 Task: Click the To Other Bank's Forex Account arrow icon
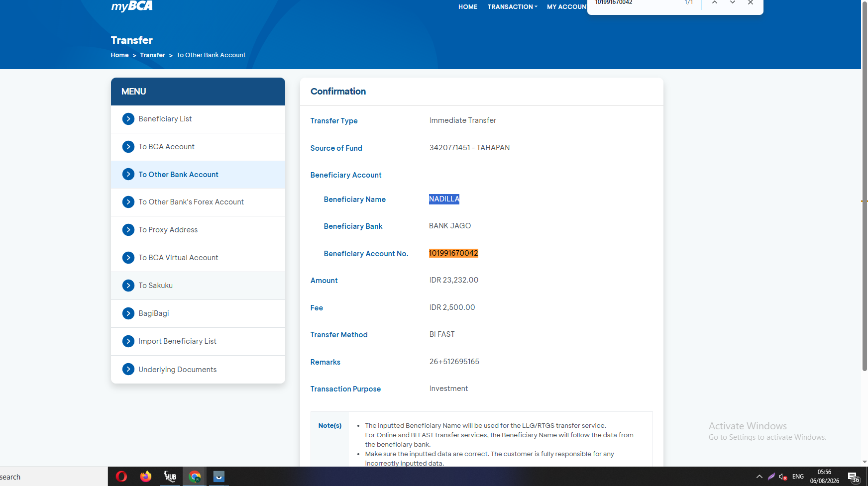(x=128, y=202)
